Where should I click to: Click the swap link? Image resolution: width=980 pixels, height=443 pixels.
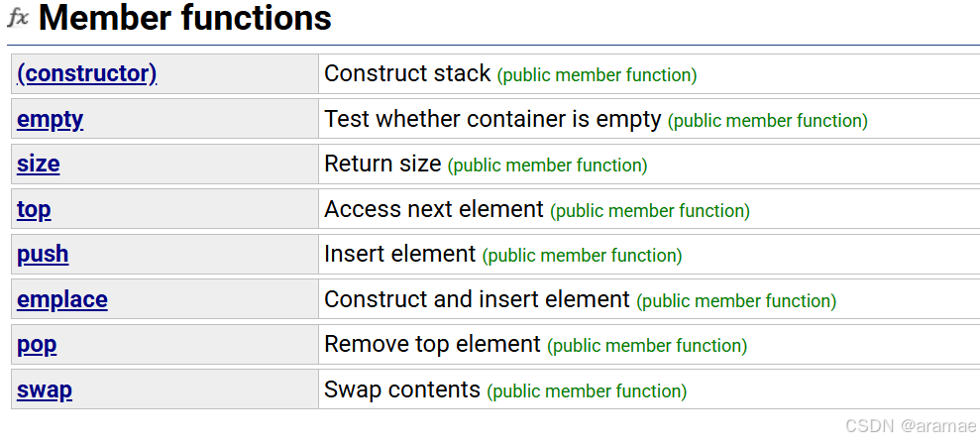pyautogui.click(x=45, y=389)
